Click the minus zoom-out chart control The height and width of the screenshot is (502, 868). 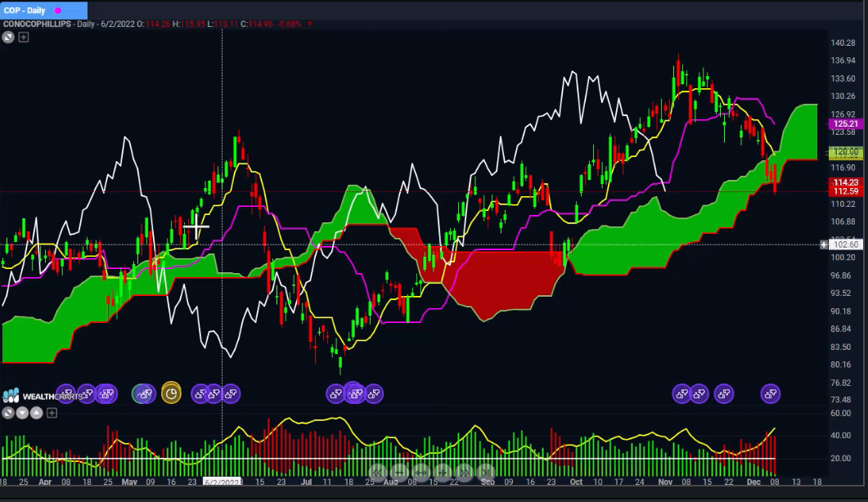pos(399,473)
